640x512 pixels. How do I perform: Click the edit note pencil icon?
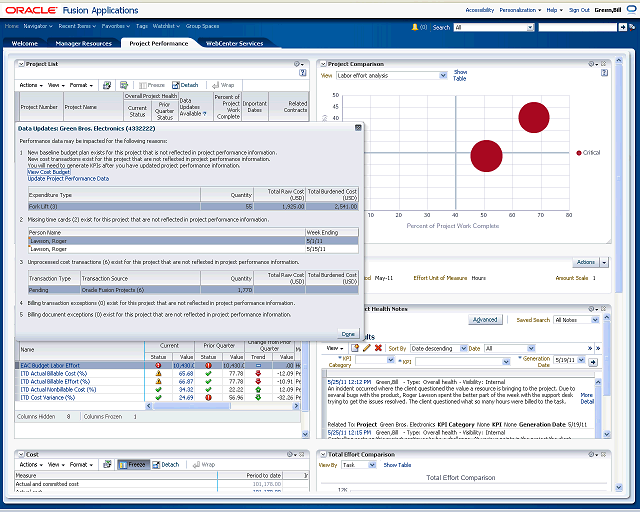coord(366,348)
